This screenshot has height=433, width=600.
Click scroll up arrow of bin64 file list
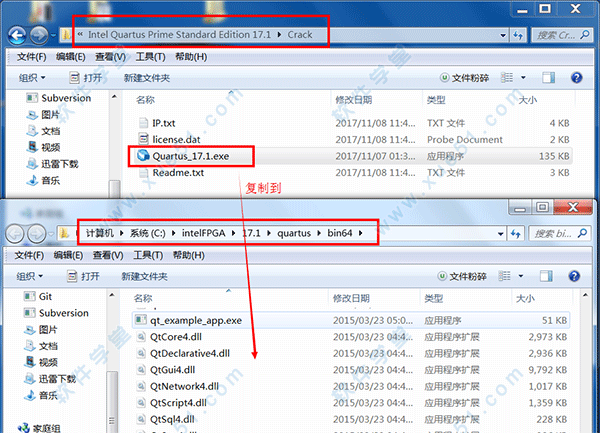tap(585, 295)
